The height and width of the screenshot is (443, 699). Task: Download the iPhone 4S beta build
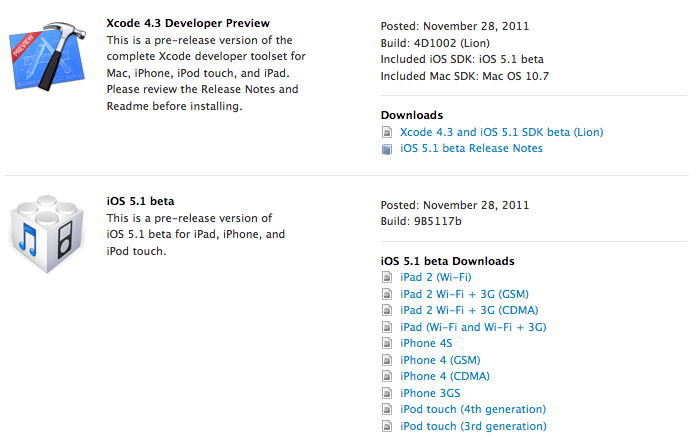tap(425, 344)
